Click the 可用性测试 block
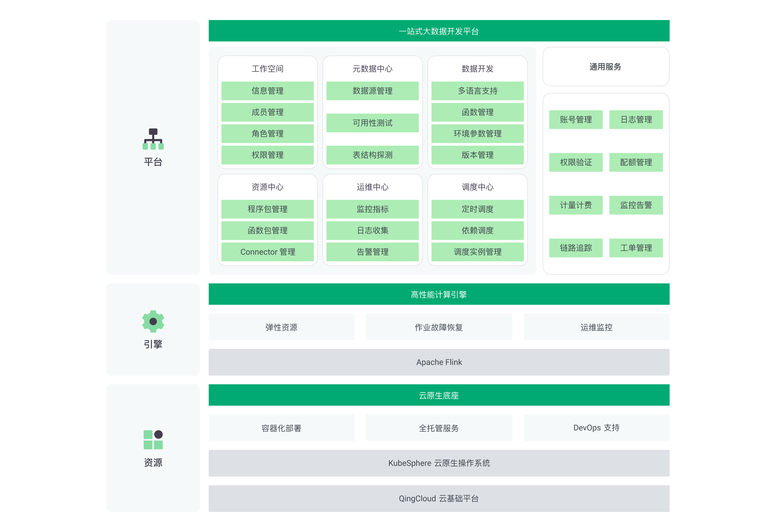The height and width of the screenshot is (532, 776). click(373, 123)
